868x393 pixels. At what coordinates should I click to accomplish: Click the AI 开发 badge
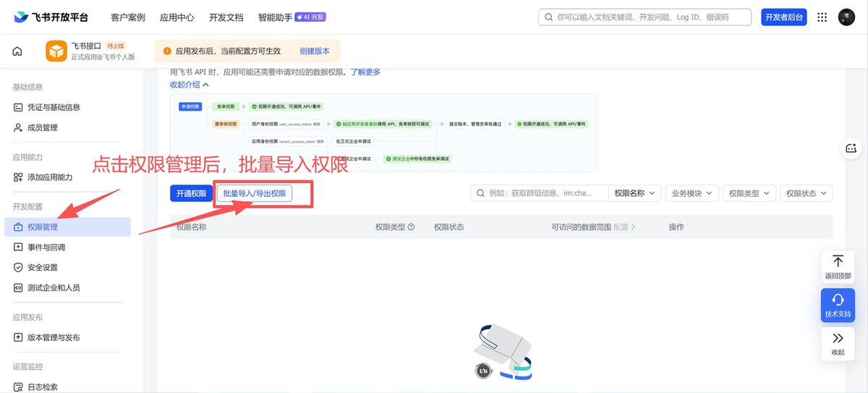310,17
